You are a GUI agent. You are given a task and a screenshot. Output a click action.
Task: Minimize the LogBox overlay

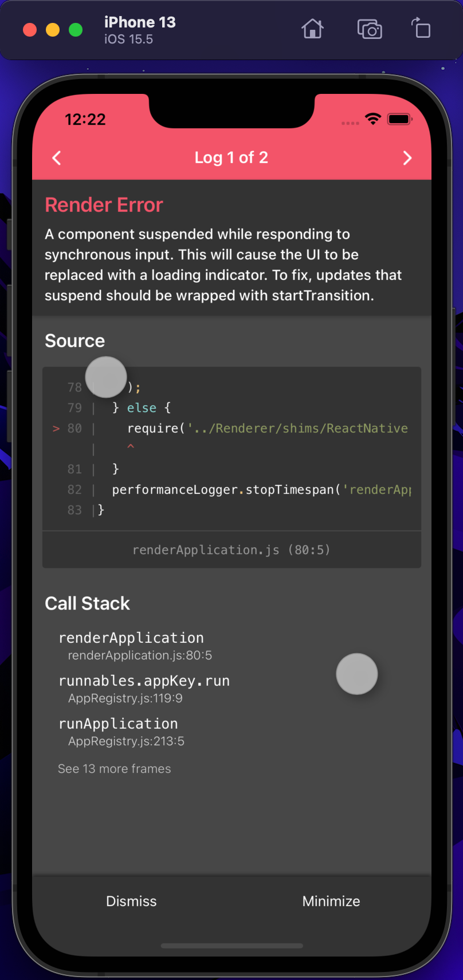pyautogui.click(x=331, y=901)
